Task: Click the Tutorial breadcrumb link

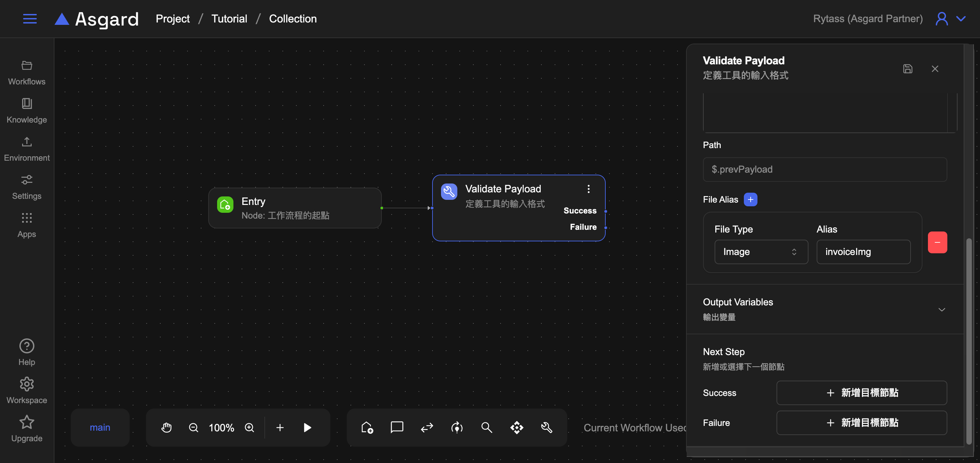Action: [x=229, y=18]
